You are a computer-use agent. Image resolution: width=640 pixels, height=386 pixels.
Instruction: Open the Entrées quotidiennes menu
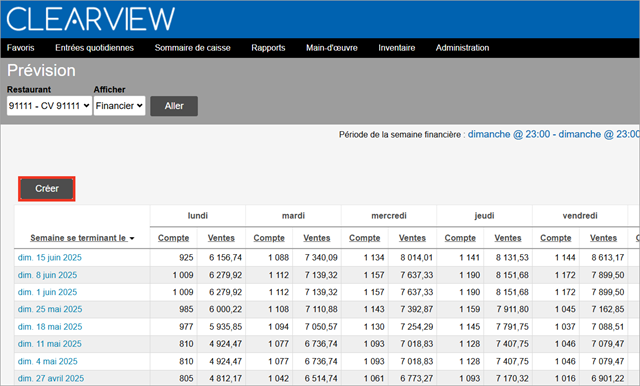(94, 48)
